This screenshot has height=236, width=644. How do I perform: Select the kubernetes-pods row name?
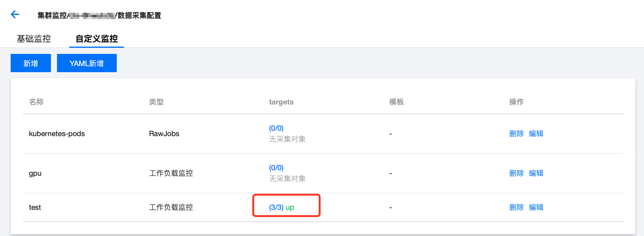[57, 134]
